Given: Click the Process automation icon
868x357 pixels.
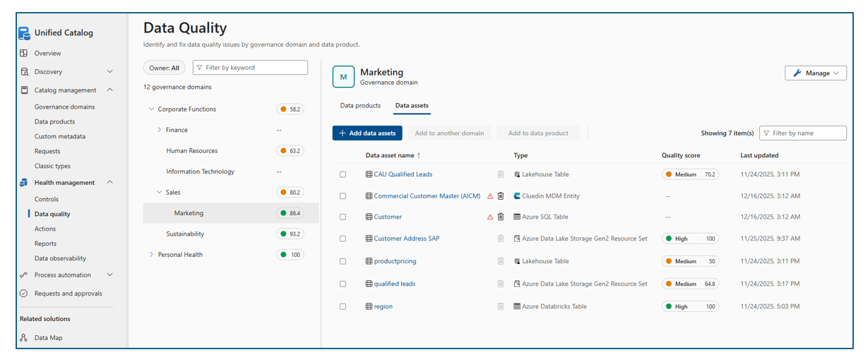Looking at the screenshot, I should coord(24,275).
